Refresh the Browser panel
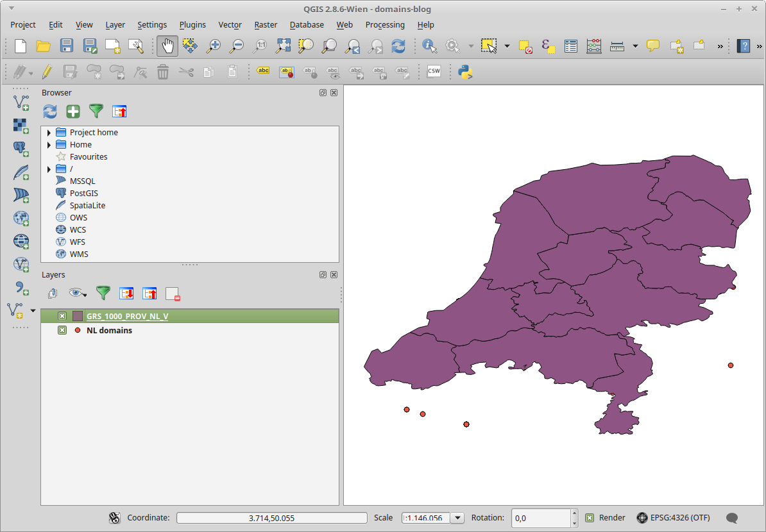 (x=49, y=112)
